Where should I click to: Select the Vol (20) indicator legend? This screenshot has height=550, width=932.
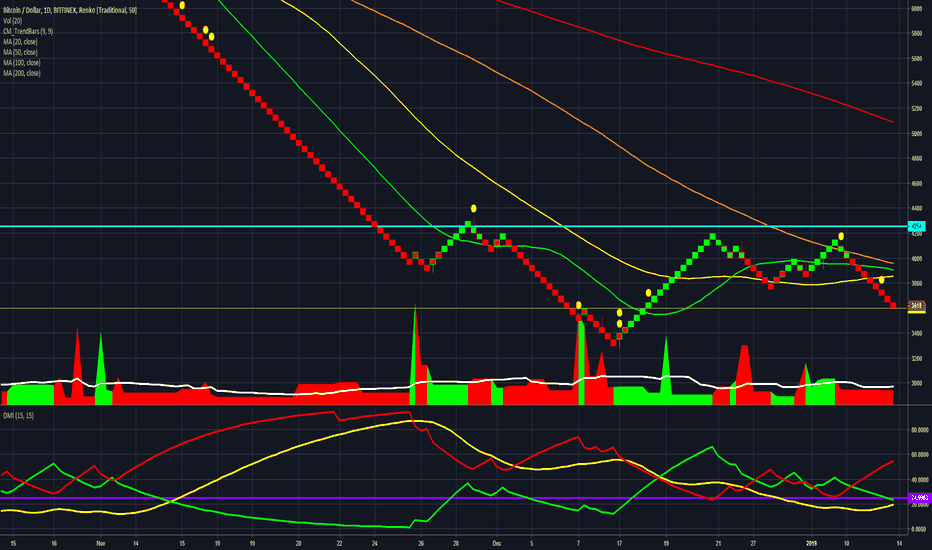[x=12, y=21]
